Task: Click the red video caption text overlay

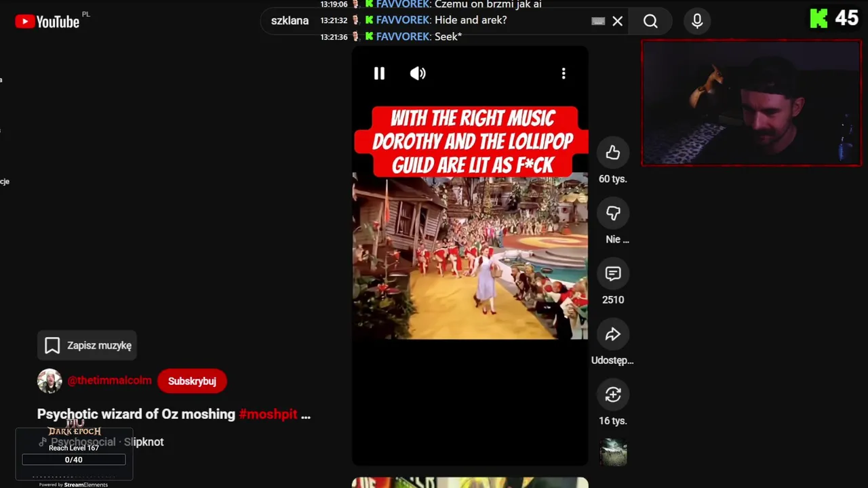Action: click(473, 142)
